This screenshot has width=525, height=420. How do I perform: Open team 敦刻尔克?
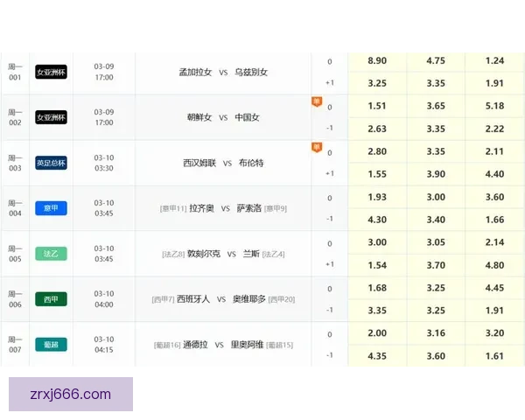pos(204,254)
